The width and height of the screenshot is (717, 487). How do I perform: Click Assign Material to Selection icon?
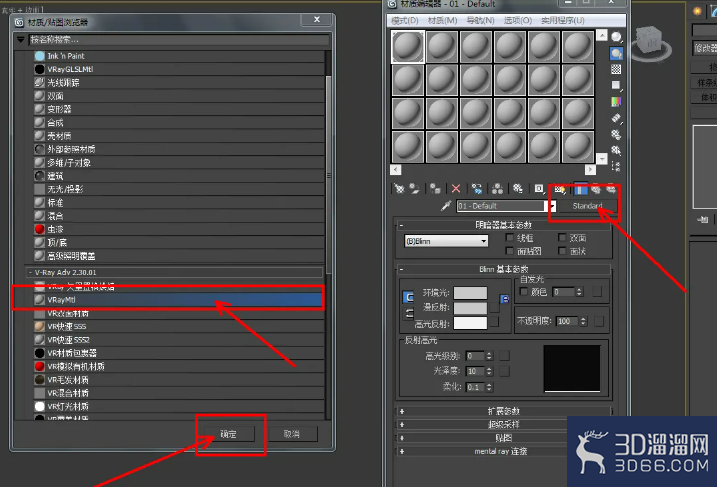pyautogui.click(x=435, y=188)
